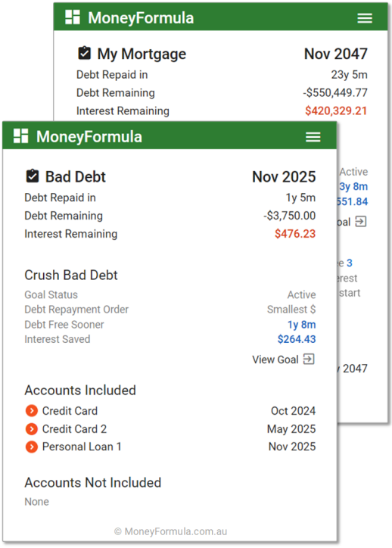This screenshot has width=392, height=548.
Task: Click Debt Free Sooner label
Action: pyautogui.click(x=64, y=325)
